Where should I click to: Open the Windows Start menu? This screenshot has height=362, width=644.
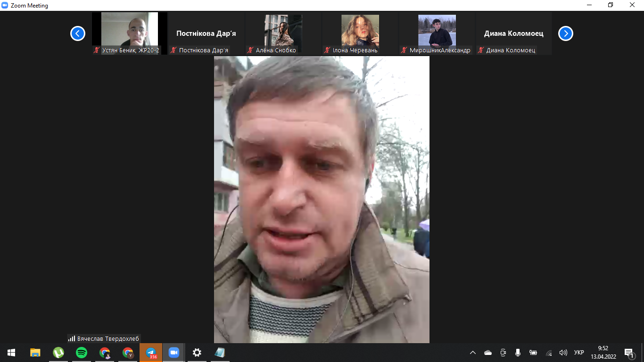coord(11,353)
